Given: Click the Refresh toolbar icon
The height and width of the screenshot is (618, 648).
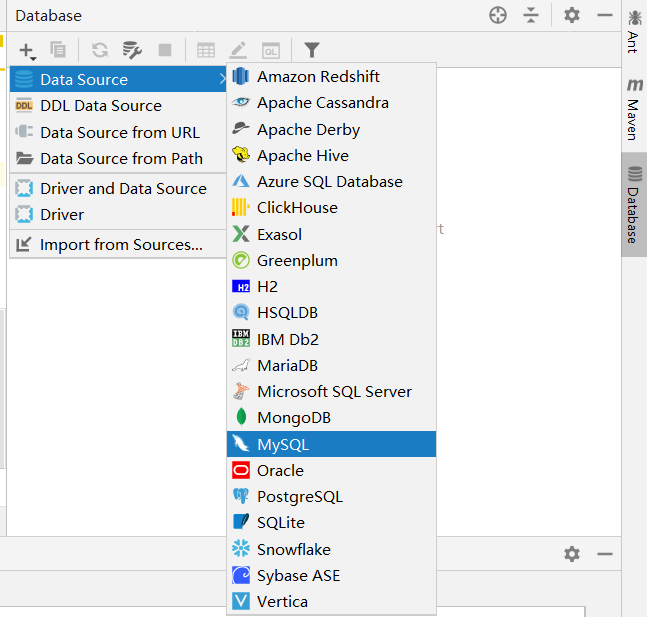Looking at the screenshot, I should (x=100, y=50).
